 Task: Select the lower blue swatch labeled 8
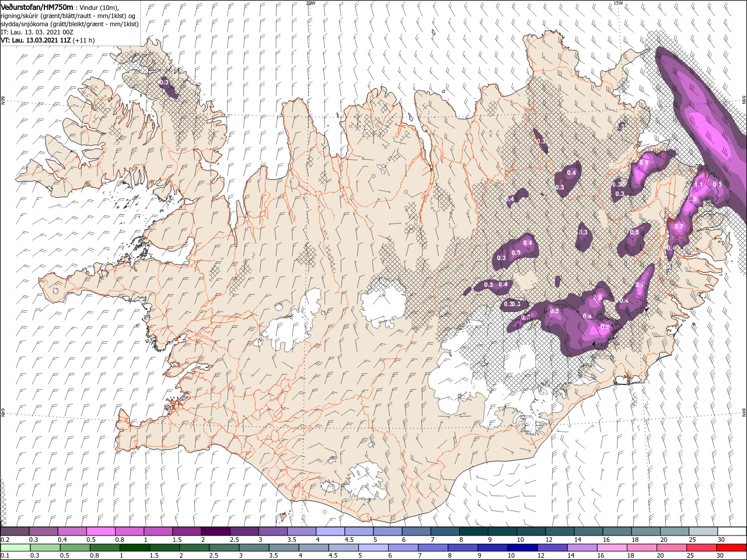(x=463, y=547)
